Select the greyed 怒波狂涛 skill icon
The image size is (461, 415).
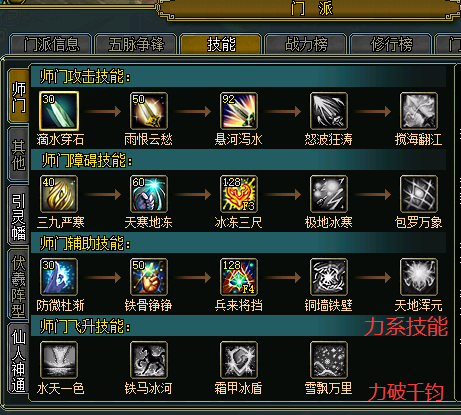pos(329,111)
